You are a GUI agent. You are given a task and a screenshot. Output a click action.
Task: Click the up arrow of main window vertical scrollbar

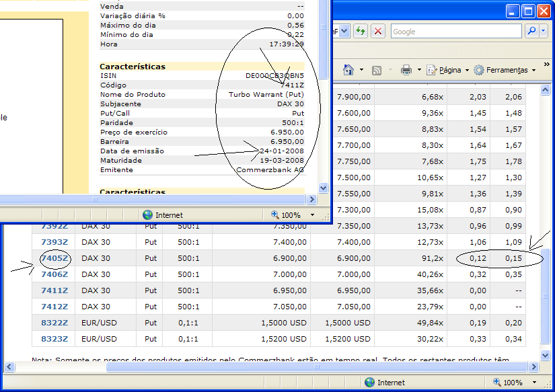pos(545,90)
